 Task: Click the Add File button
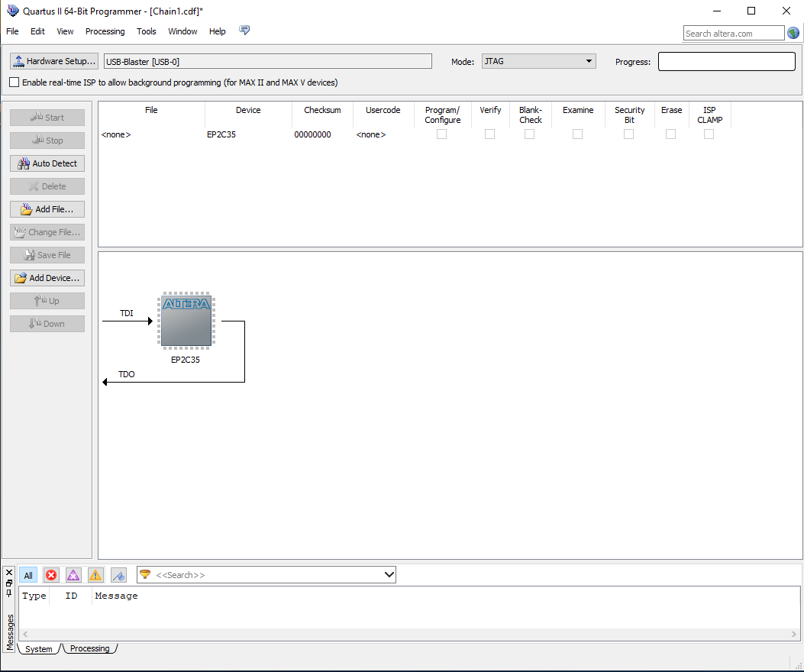click(47, 209)
